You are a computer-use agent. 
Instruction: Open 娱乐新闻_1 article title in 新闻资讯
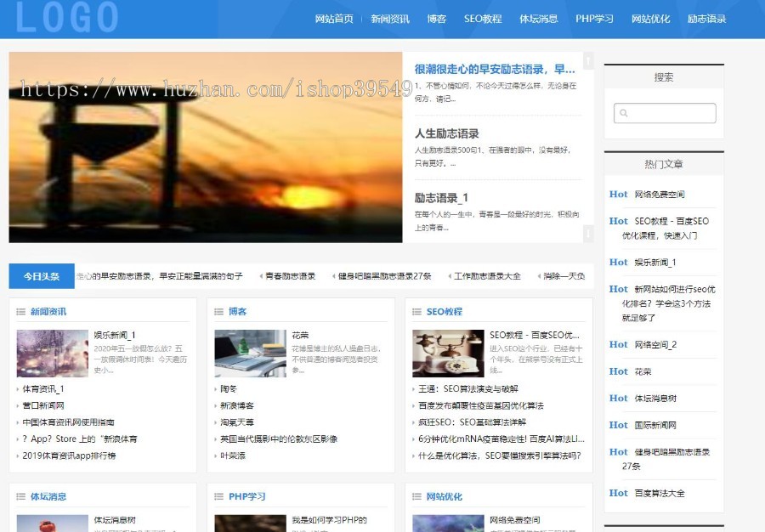115,336
